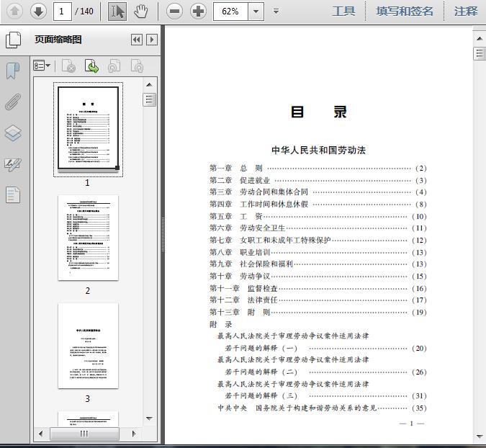Click the page number input field
Image resolution: width=486 pixels, height=448 pixels.
point(63,12)
